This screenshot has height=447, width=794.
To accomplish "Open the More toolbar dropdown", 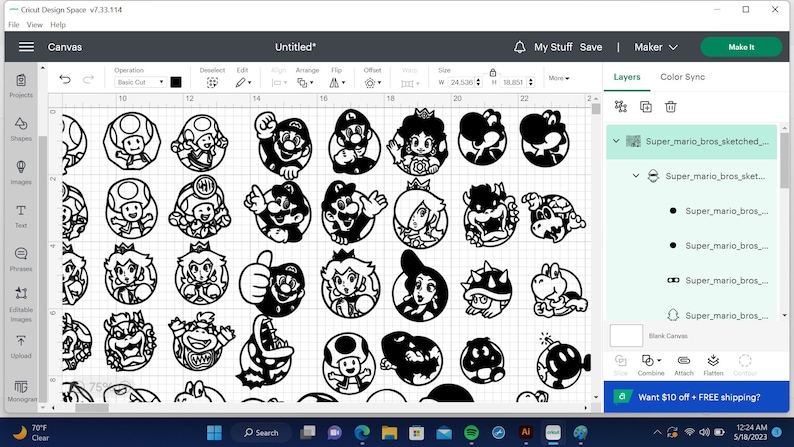I will 559,78.
